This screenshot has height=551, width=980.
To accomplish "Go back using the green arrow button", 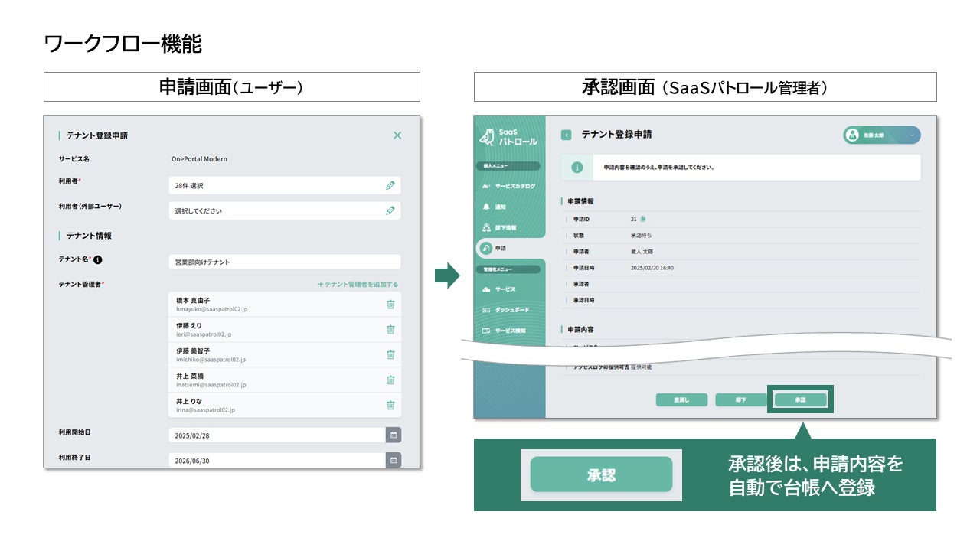I will click(567, 135).
